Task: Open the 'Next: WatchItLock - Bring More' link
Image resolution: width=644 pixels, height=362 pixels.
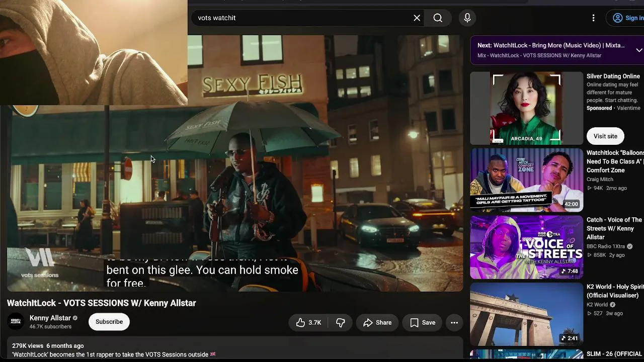Action: click(x=551, y=45)
